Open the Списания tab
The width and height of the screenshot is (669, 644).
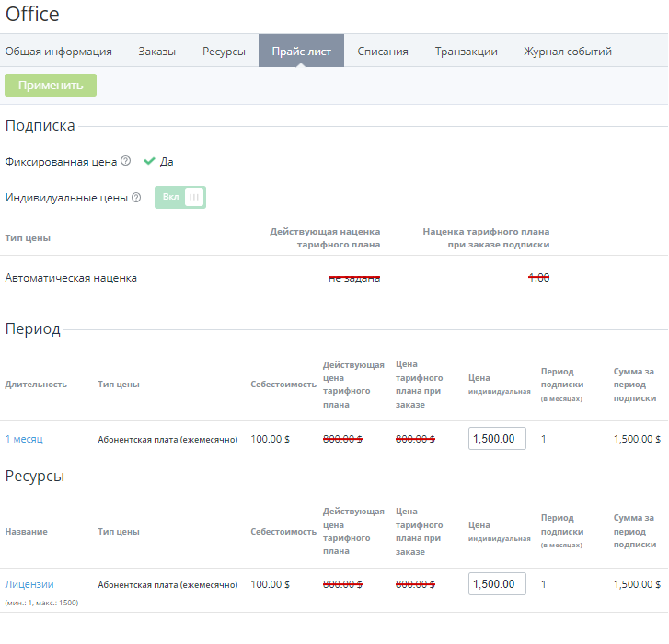click(383, 52)
